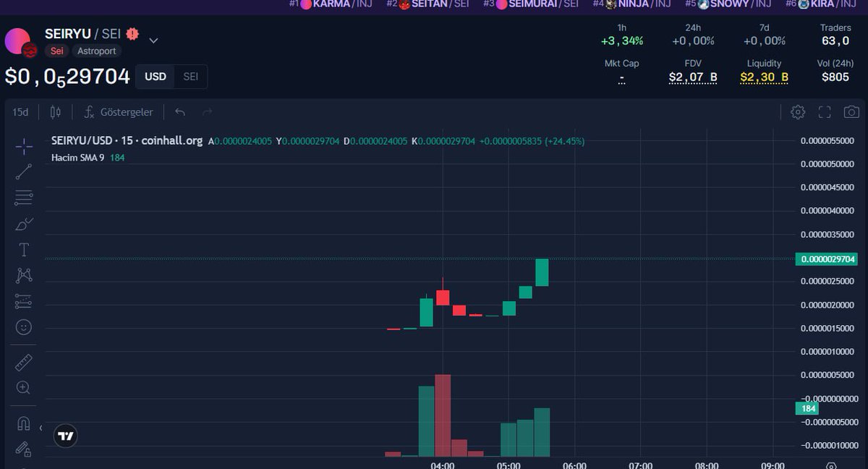Click the big token price $0,0₅29704
868x469 pixels.
click(x=67, y=77)
